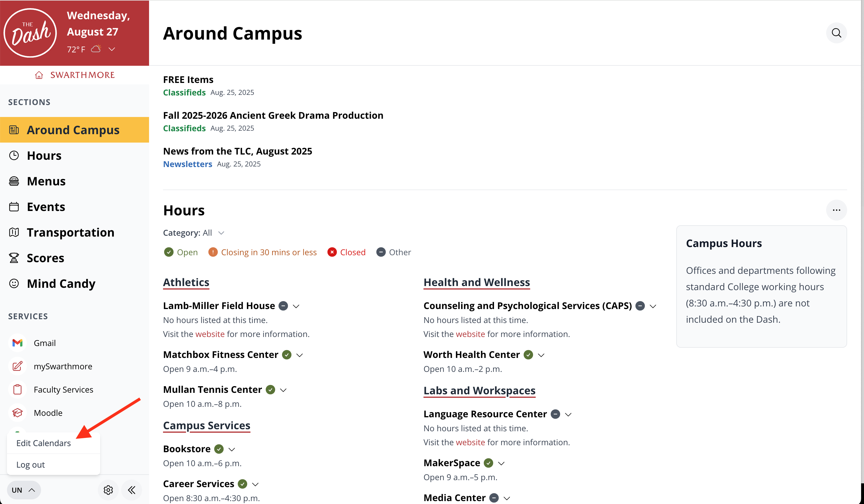Screen dimensions: 864x504
Task: Click the Other legend indicator
Action: point(381,252)
